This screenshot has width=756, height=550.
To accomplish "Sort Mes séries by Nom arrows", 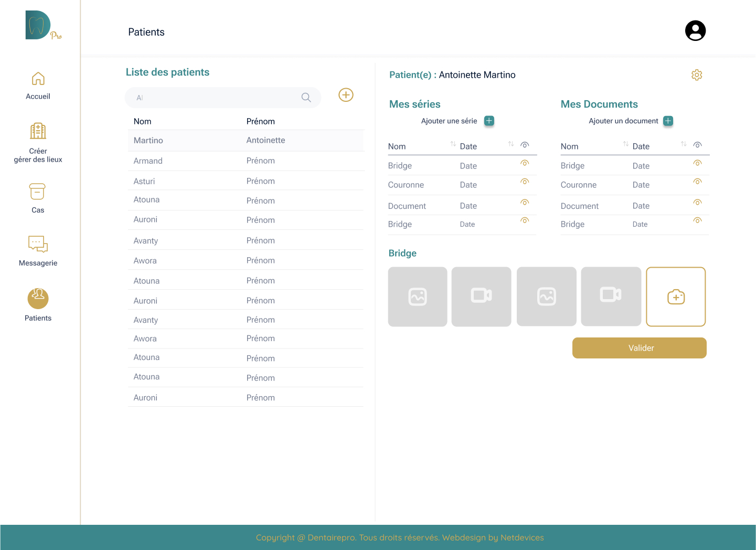I will 453,144.
